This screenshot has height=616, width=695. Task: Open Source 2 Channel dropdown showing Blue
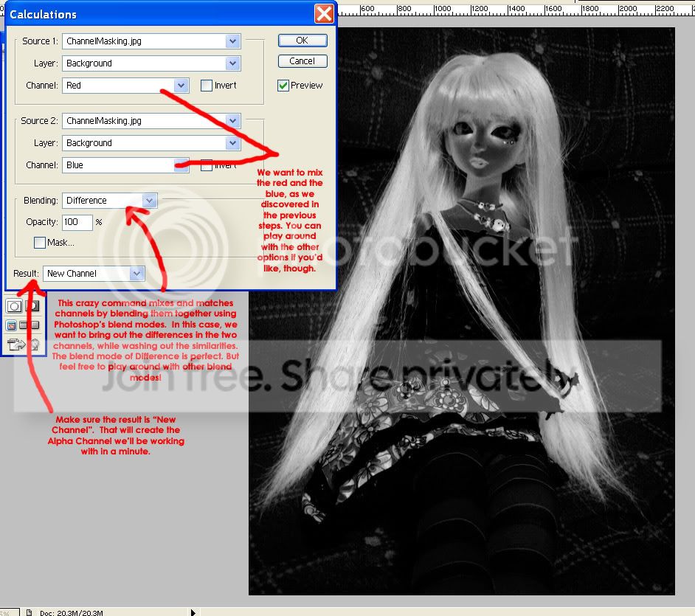click(x=181, y=165)
